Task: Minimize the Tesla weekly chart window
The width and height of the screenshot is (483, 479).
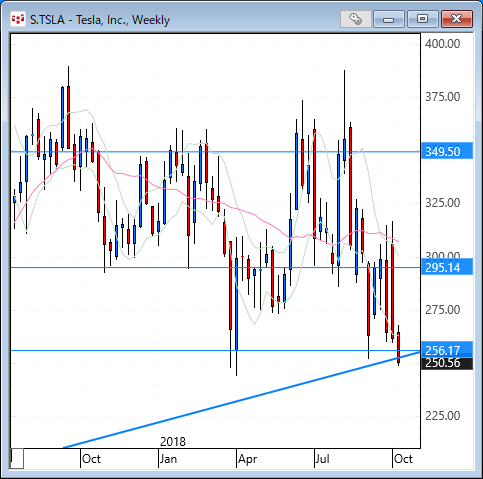Action: pos(389,19)
